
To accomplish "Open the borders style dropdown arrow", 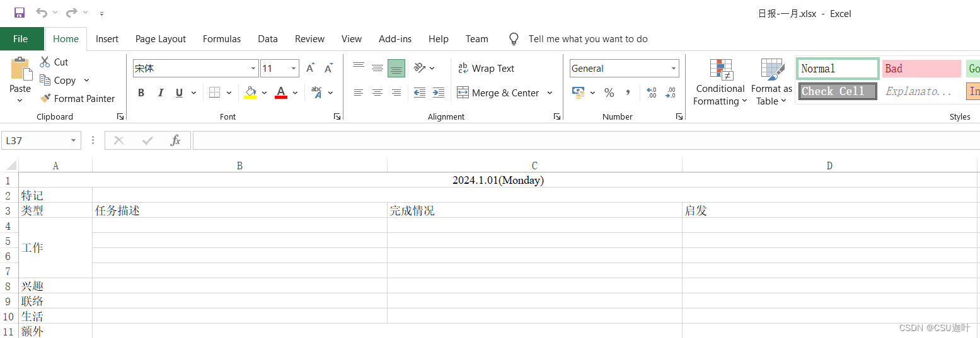I will click(229, 93).
